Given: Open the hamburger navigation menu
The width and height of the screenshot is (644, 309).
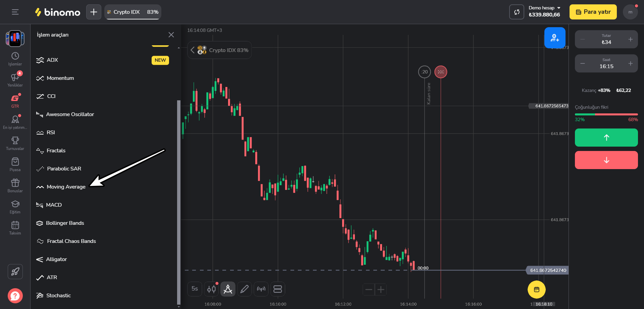Looking at the screenshot, I should pyautogui.click(x=15, y=12).
